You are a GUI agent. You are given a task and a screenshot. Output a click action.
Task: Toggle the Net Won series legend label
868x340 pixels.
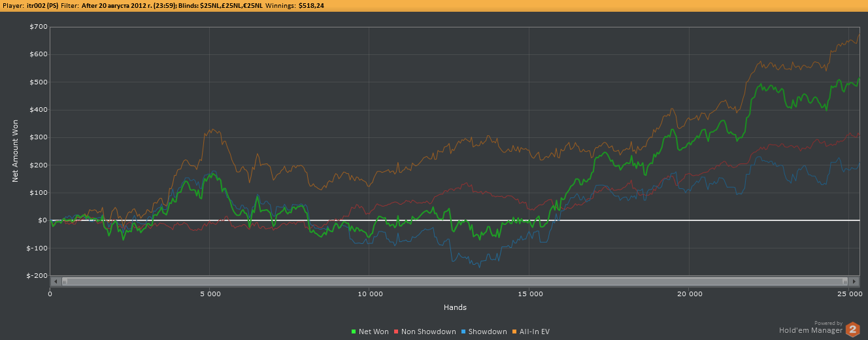373,331
